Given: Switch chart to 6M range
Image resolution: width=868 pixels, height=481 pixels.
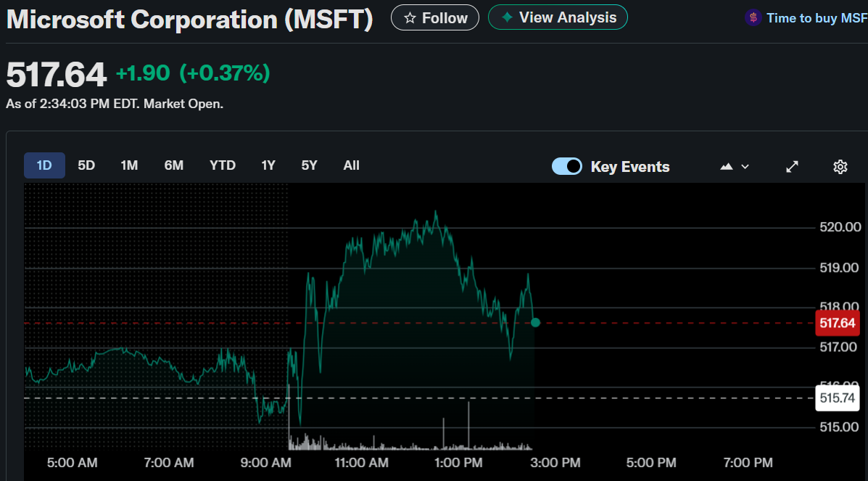Looking at the screenshot, I should pyautogui.click(x=174, y=165).
